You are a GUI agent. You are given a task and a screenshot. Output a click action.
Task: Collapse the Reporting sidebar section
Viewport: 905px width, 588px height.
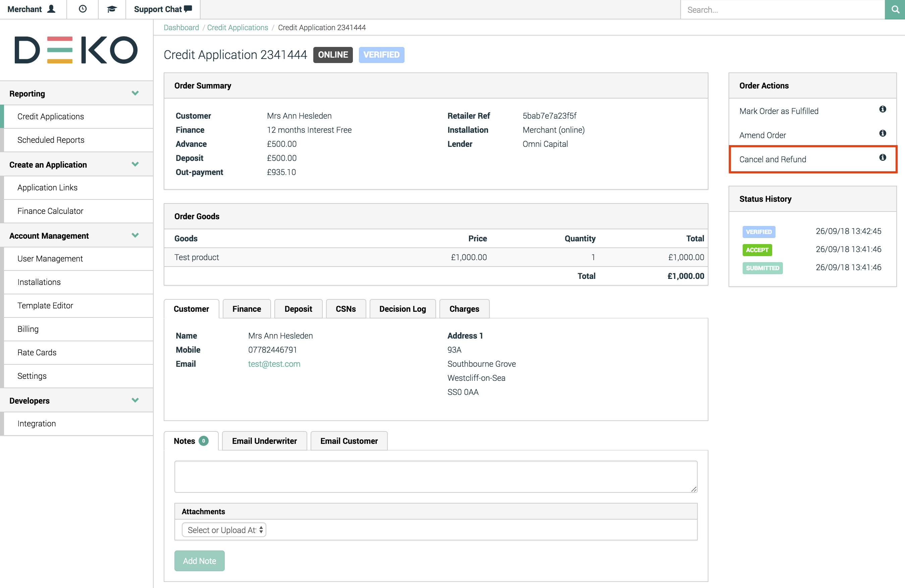pos(135,93)
